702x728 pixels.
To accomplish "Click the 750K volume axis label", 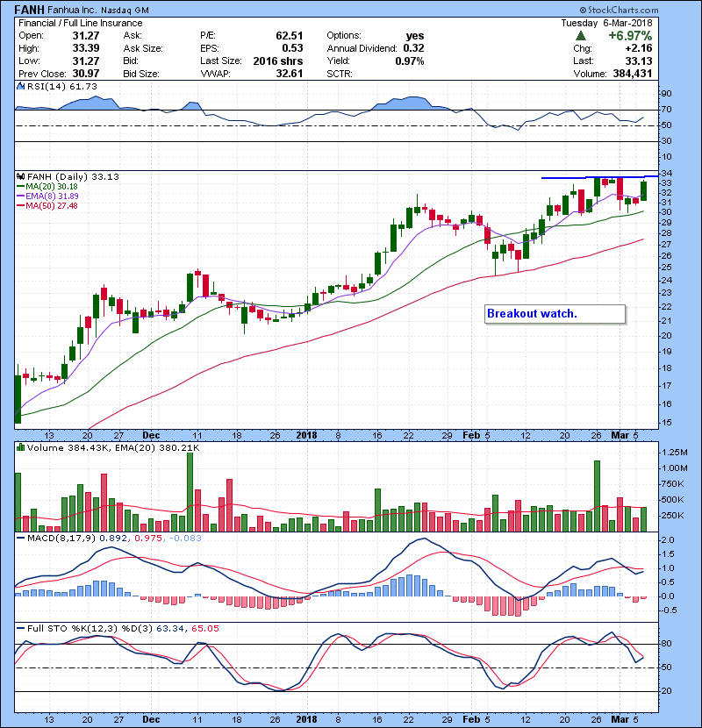I will click(x=673, y=484).
